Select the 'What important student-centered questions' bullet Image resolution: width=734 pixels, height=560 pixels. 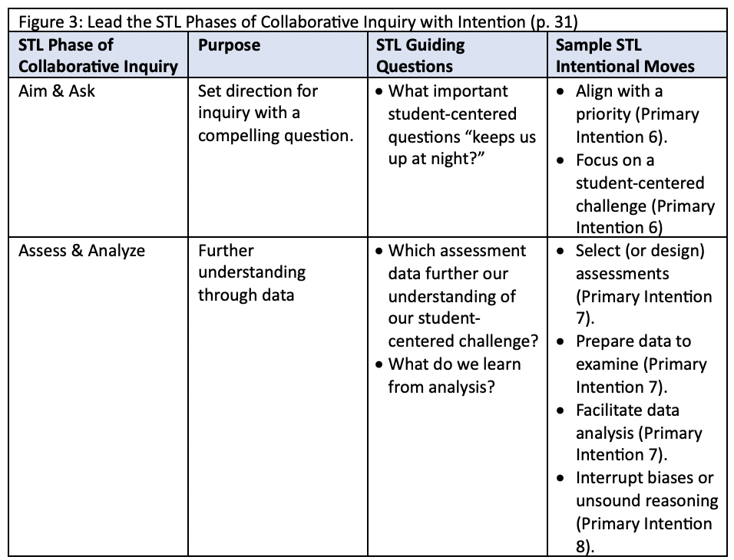point(456,125)
